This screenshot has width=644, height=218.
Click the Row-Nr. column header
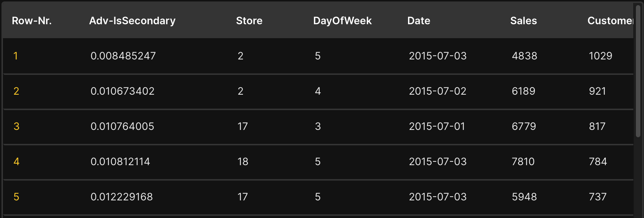(32, 21)
